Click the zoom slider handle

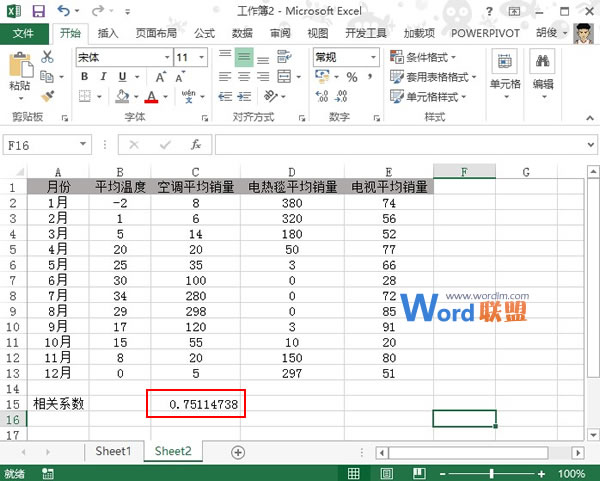pos(491,474)
